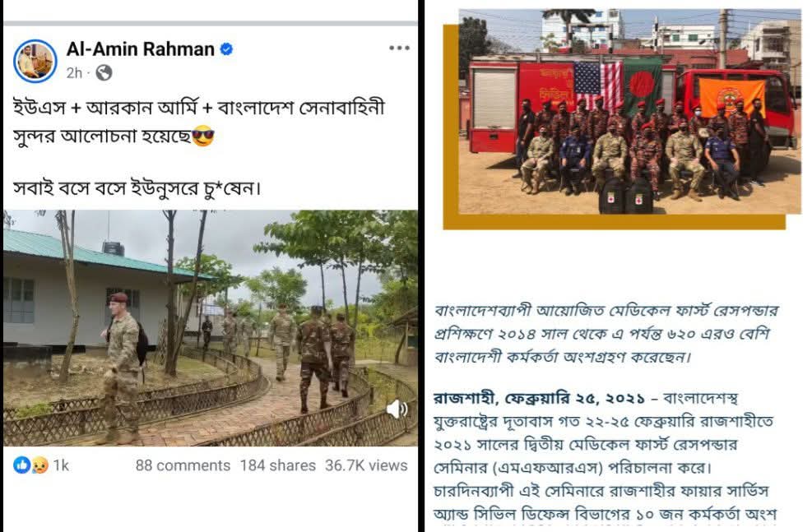Open the 1k reactions count
This screenshot has width=812, height=532.
click(61, 465)
